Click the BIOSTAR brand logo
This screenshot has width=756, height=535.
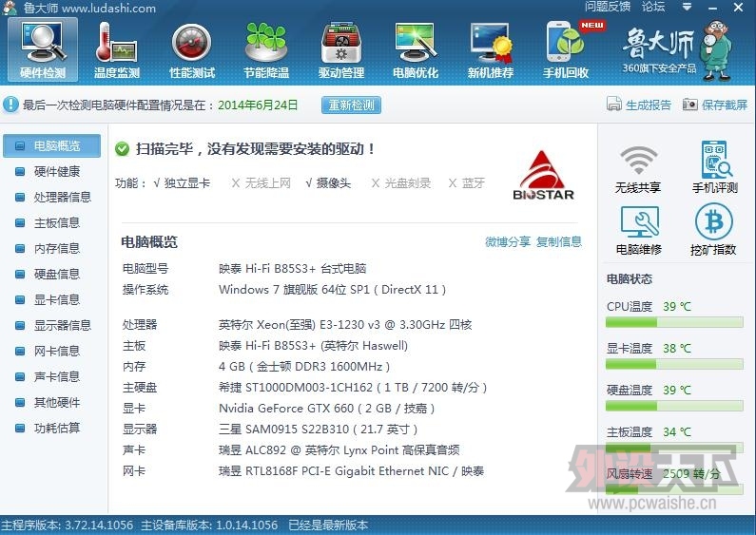543,176
